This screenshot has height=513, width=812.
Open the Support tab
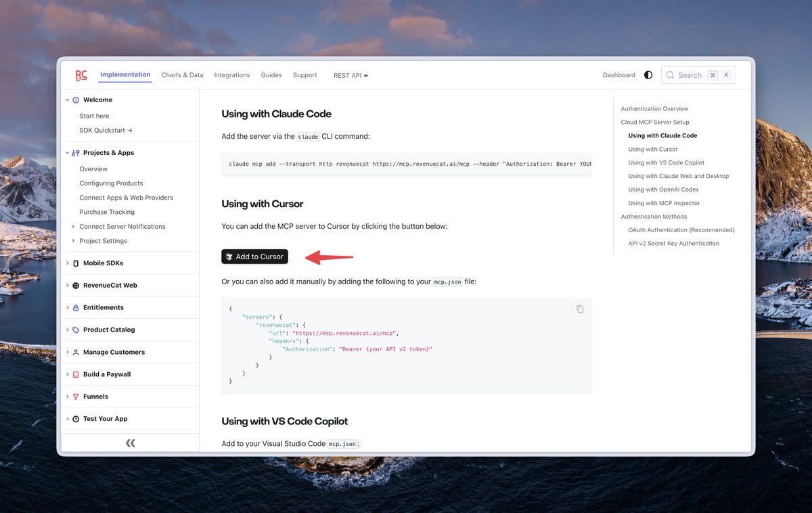pyautogui.click(x=304, y=75)
